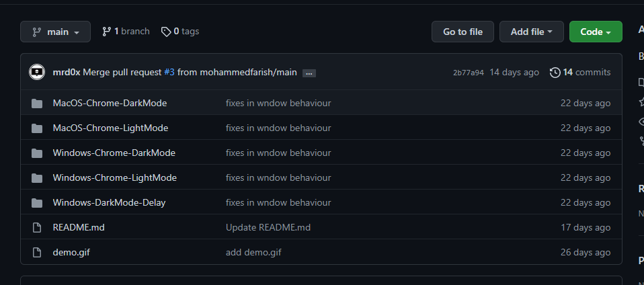Open the MacOS-Chrome-LightMode folder
Viewport: 644px width, 285px height.
110,128
